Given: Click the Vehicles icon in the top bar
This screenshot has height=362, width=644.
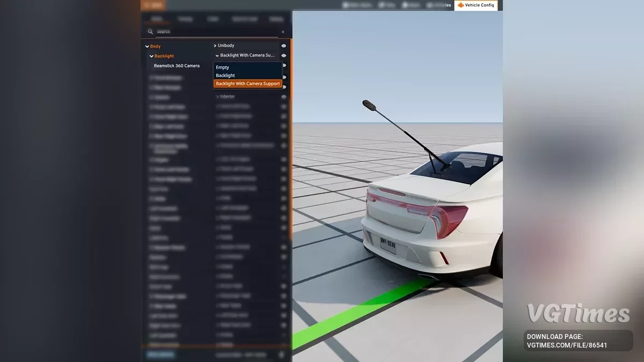Looking at the screenshot, I should coord(429,5).
